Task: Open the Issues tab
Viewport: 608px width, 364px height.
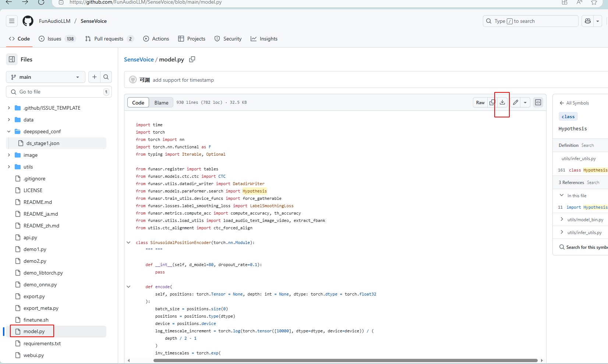Action: point(57,39)
